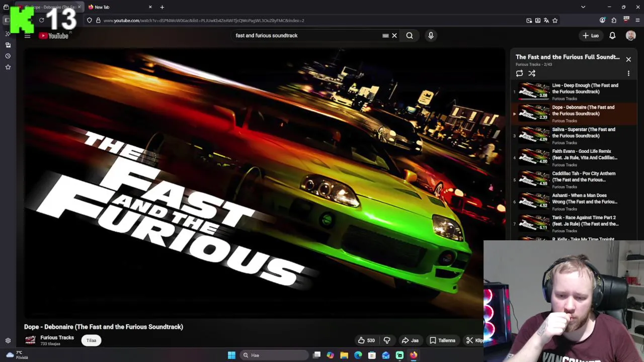Open the Luo create button
Image resolution: width=644 pixels, height=362 pixels.
591,36
